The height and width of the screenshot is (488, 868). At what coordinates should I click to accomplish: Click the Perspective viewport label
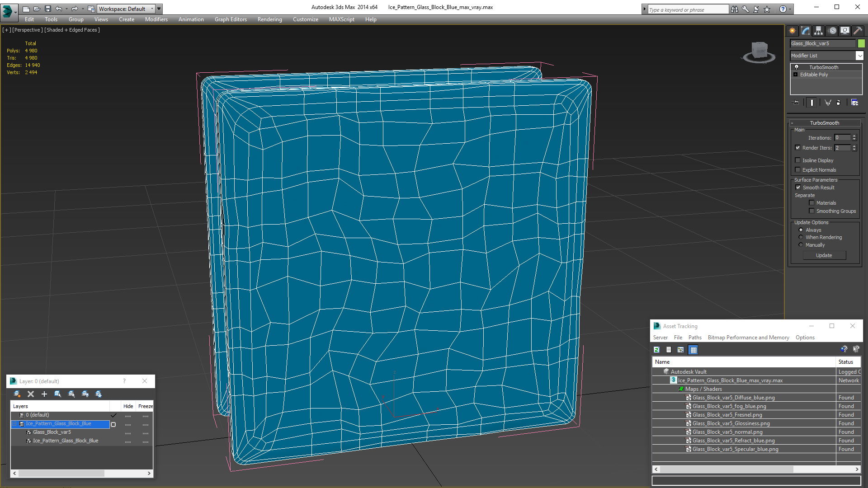click(x=28, y=30)
